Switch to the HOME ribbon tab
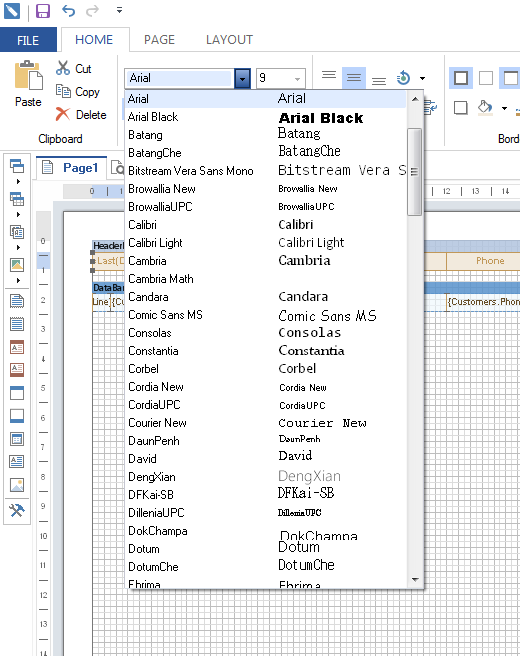520x656 pixels. [x=94, y=40]
